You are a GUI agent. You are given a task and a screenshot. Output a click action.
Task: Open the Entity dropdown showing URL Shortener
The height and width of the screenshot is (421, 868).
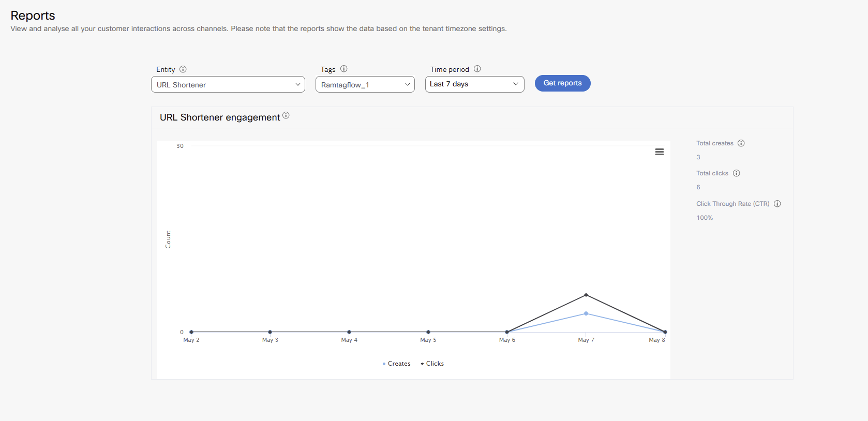tap(228, 84)
